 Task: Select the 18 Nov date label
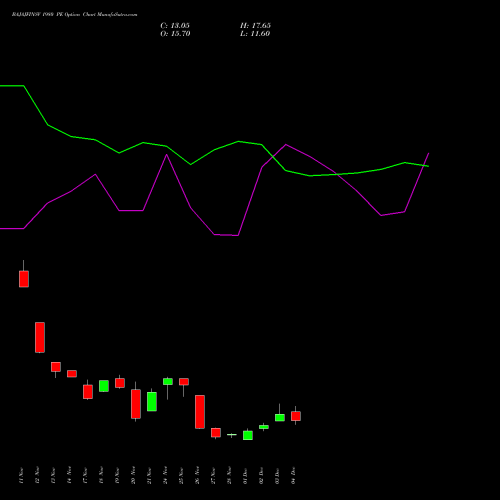coord(101,476)
